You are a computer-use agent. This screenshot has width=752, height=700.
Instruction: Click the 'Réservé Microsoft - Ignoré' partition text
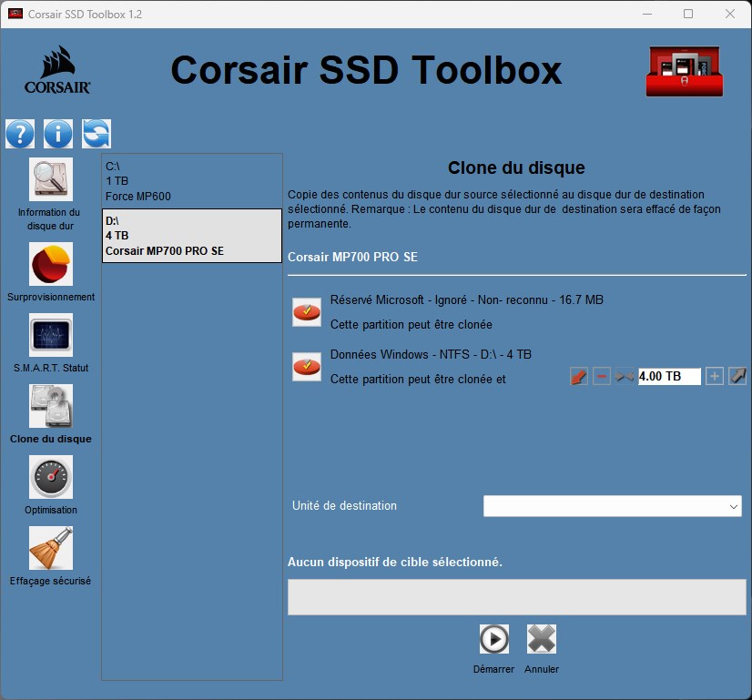[x=467, y=300]
